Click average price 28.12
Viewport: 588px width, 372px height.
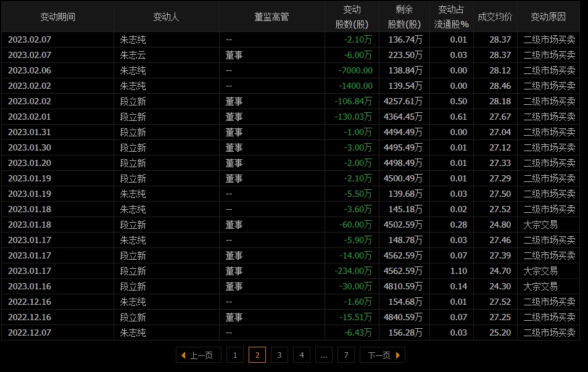click(x=500, y=70)
